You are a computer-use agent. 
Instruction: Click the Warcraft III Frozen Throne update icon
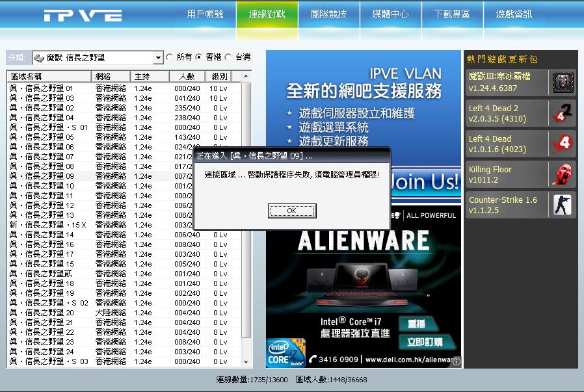[563, 83]
